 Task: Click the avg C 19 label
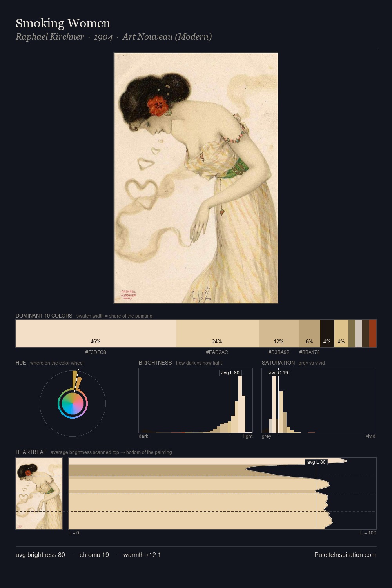pos(278,373)
